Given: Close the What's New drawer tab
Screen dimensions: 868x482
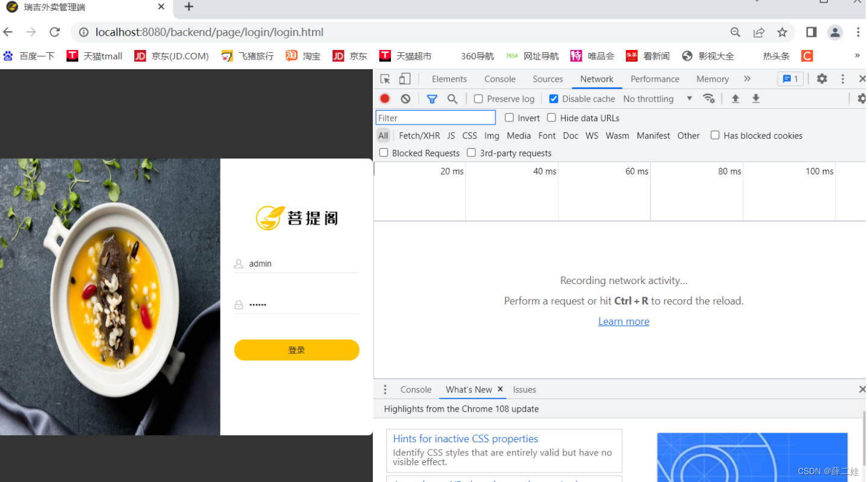Looking at the screenshot, I should click(500, 389).
